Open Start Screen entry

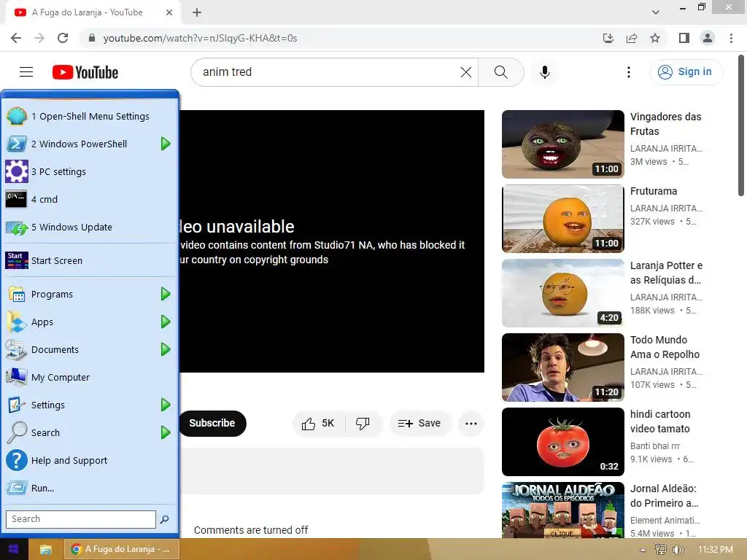(x=90, y=260)
